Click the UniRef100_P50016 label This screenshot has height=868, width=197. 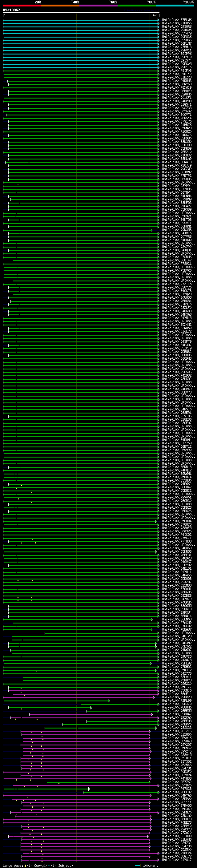point(177,738)
